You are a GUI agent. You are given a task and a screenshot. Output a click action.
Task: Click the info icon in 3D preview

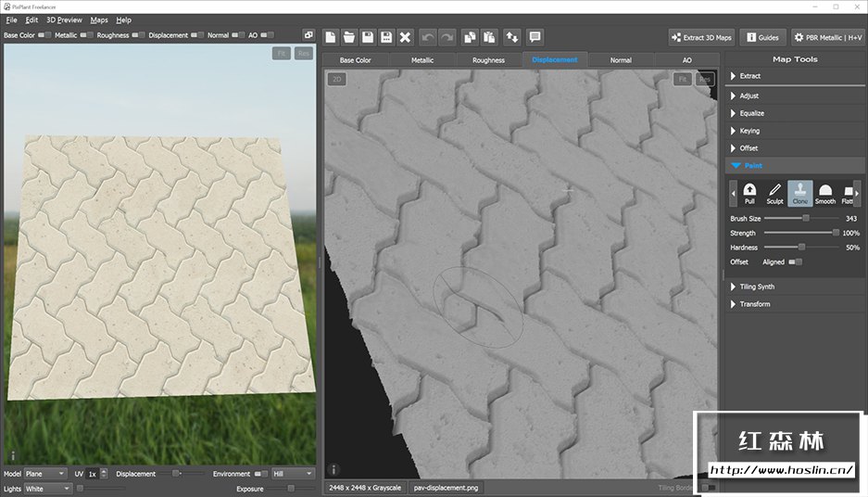pyautogui.click(x=13, y=456)
